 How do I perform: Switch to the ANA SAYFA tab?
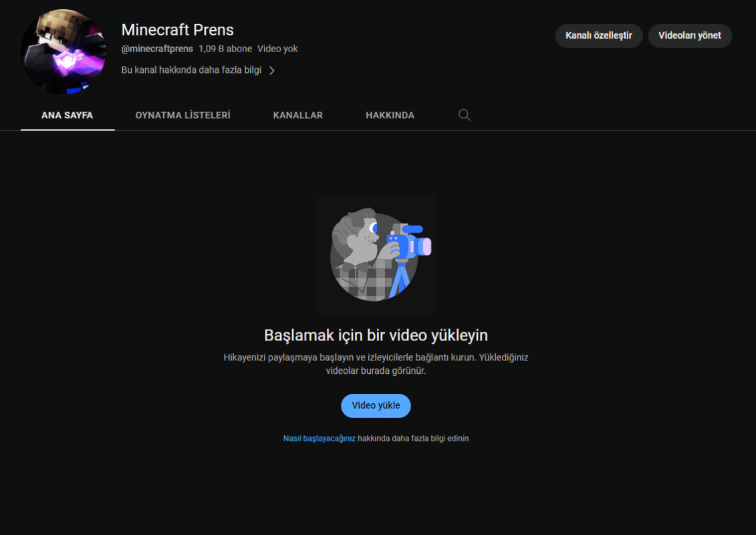click(x=67, y=115)
